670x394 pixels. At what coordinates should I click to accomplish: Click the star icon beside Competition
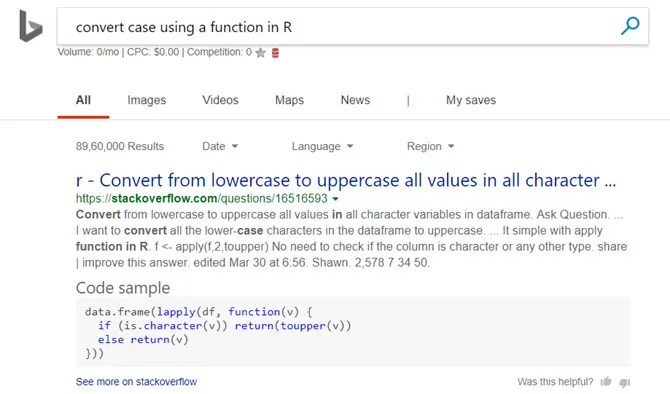(x=260, y=53)
